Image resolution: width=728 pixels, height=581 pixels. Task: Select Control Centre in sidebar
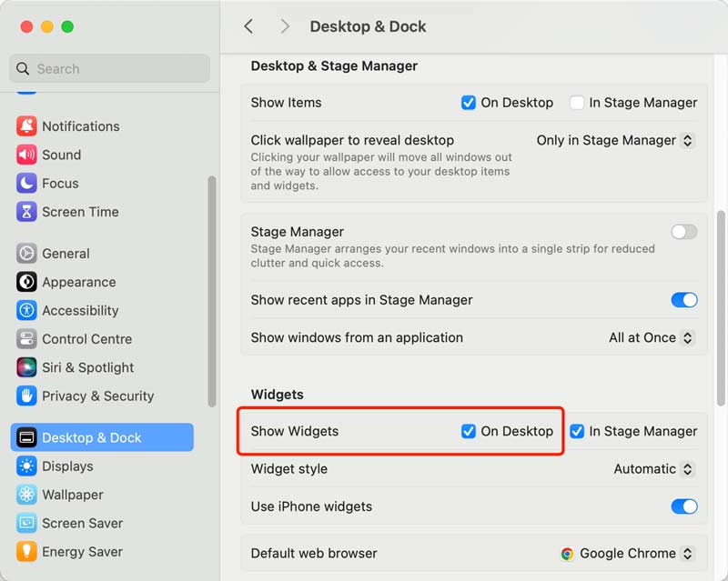click(x=102, y=339)
